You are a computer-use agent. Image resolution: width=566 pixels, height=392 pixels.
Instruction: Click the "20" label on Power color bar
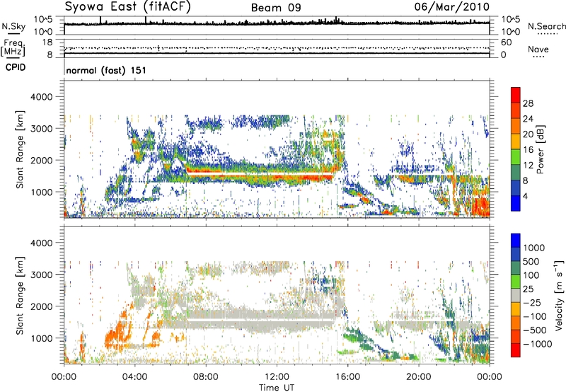[x=528, y=134]
